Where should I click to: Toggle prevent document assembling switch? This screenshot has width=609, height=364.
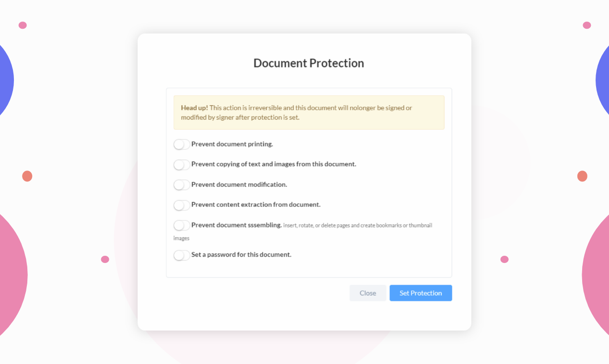coord(181,225)
